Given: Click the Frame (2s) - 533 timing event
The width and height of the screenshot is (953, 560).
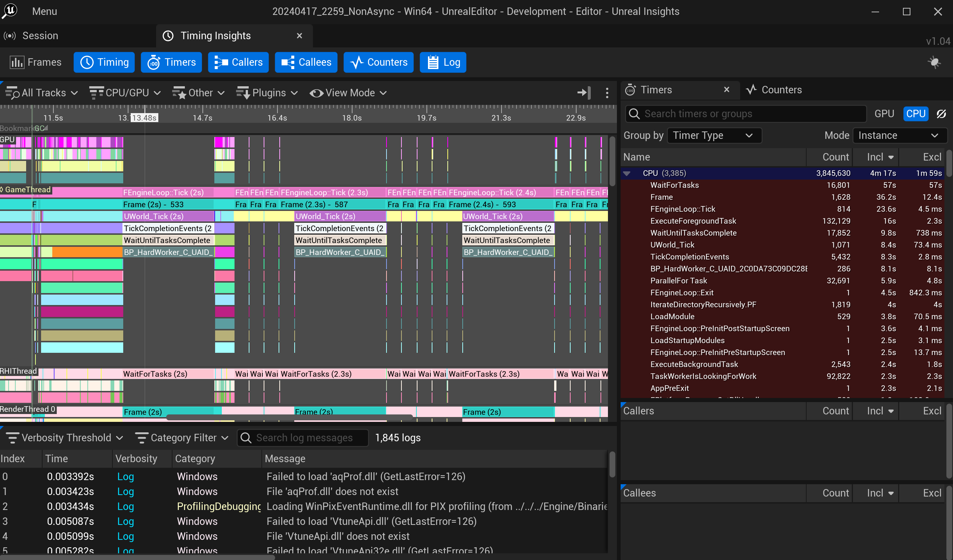Looking at the screenshot, I should (168, 205).
